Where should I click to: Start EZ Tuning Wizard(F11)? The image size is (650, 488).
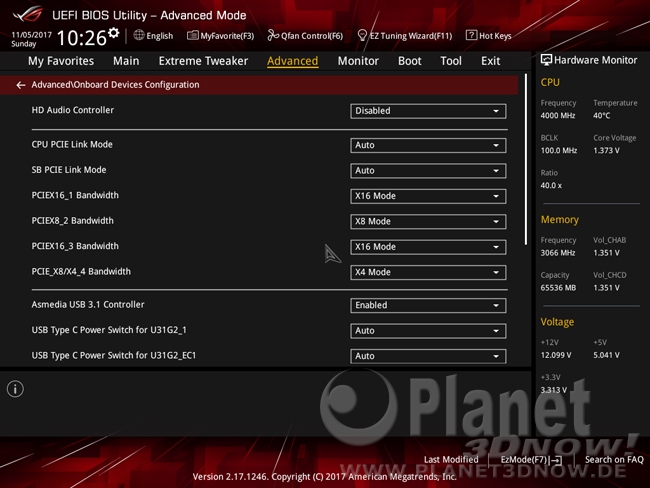click(405, 36)
